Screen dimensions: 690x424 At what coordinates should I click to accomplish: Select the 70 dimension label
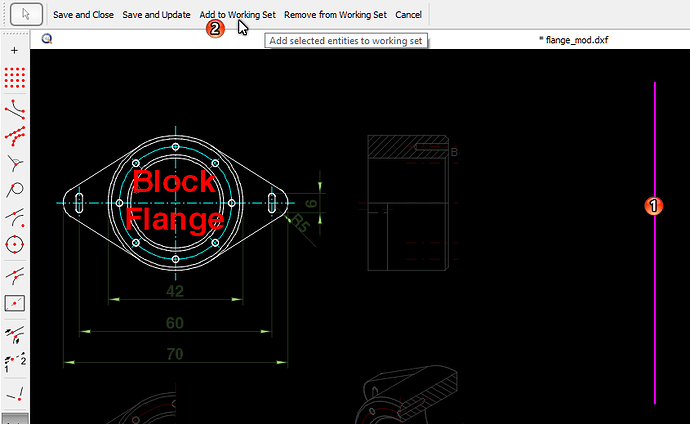coord(175,354)
